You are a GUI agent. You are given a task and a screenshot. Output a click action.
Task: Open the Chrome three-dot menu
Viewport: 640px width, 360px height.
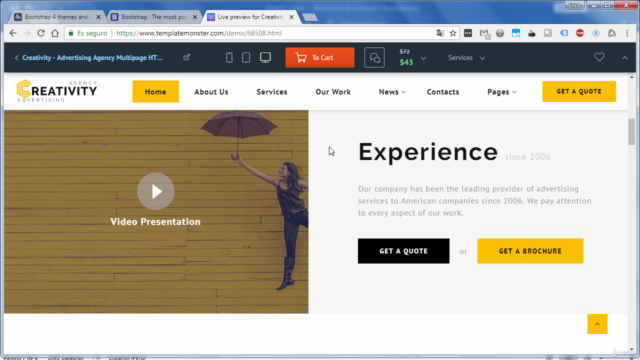pyautogui.click(x=627, y=33)
